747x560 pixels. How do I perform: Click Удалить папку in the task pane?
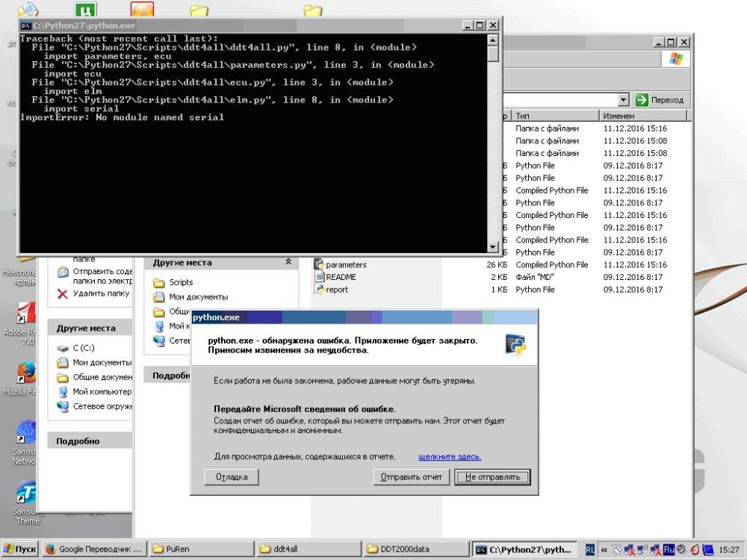point(93,293)
